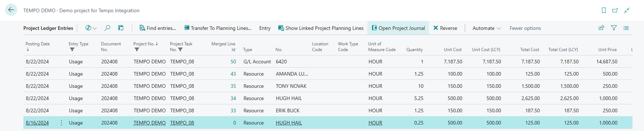This screenshot has width=644, height=131.
Task: Reverse the selected entry
Action: pyautogui.click(x=445, y=28)
